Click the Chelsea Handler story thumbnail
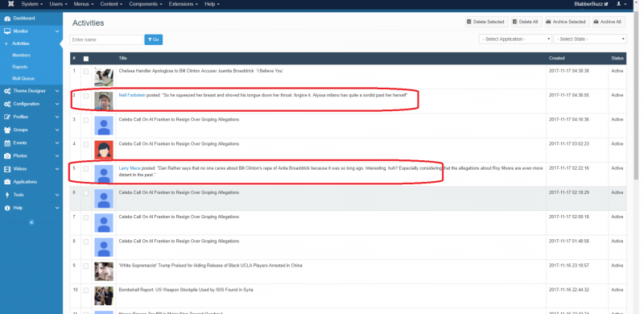The height and width of the screenshot is (314, 644). 104,76
